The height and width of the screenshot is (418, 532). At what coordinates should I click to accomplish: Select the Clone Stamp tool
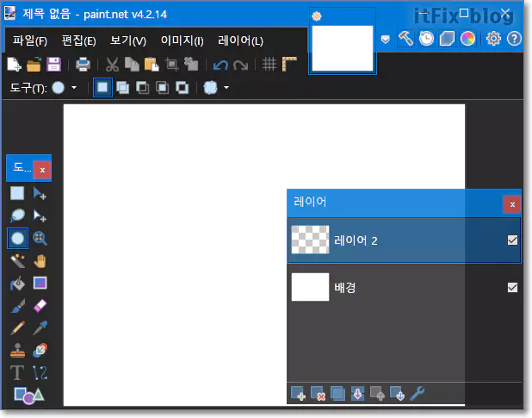click(17, 351)
